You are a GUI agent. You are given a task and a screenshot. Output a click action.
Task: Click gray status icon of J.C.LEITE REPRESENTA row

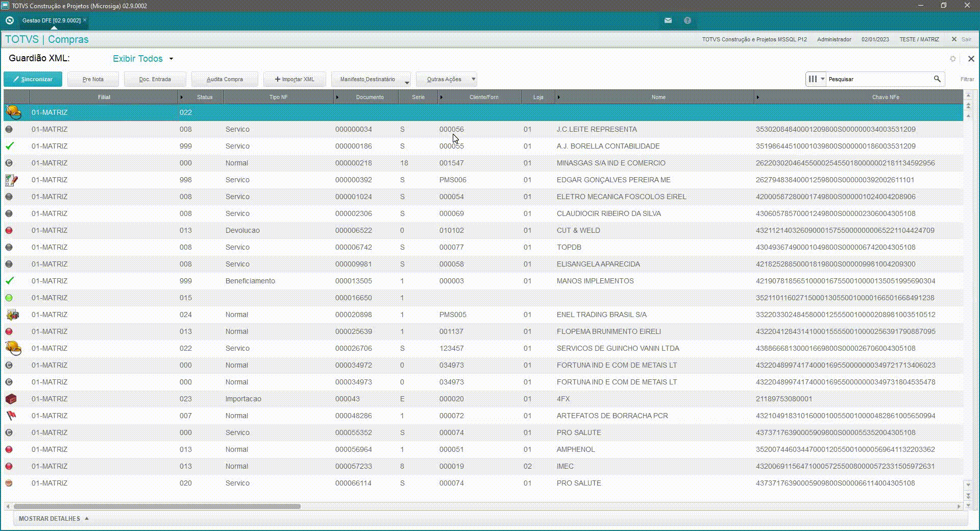(9, 129)
